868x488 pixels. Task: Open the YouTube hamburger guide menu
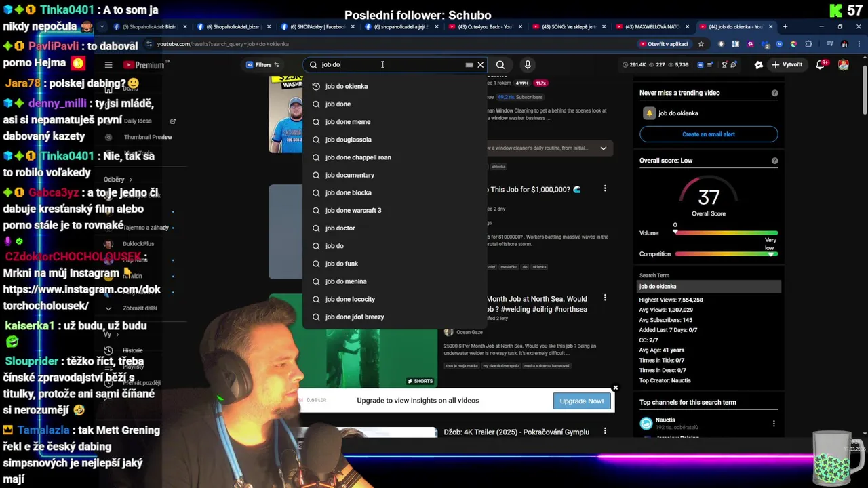(x=108, y=65)
